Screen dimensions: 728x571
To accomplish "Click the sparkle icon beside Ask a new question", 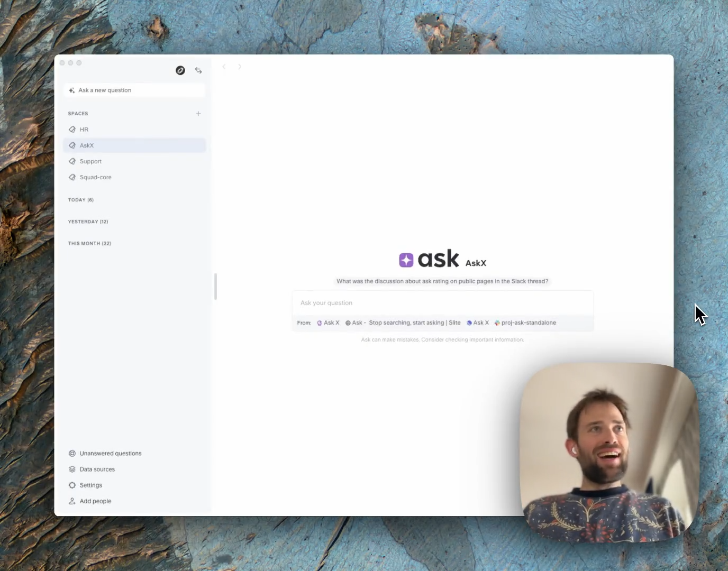I will [72, 90].
